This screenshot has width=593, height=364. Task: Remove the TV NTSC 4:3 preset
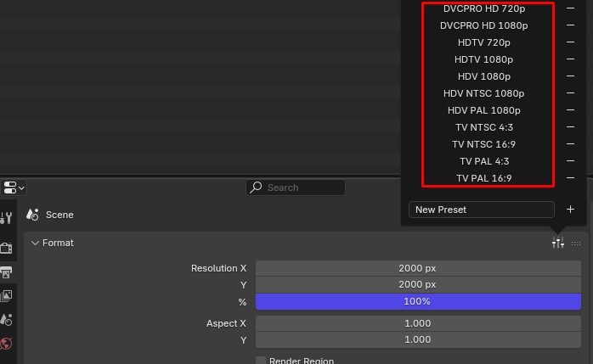[570, 127]
